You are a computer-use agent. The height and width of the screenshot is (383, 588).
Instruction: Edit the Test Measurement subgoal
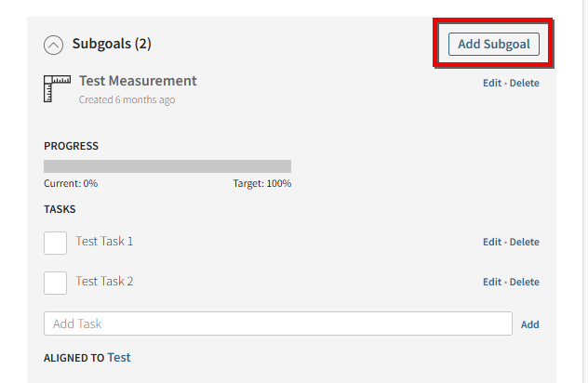[x=492, y=83]
